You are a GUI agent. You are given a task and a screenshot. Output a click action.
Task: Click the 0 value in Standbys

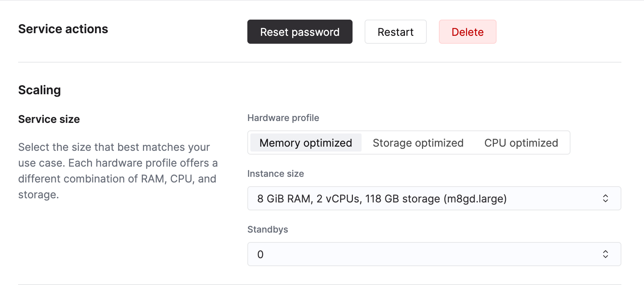(261, 254)
